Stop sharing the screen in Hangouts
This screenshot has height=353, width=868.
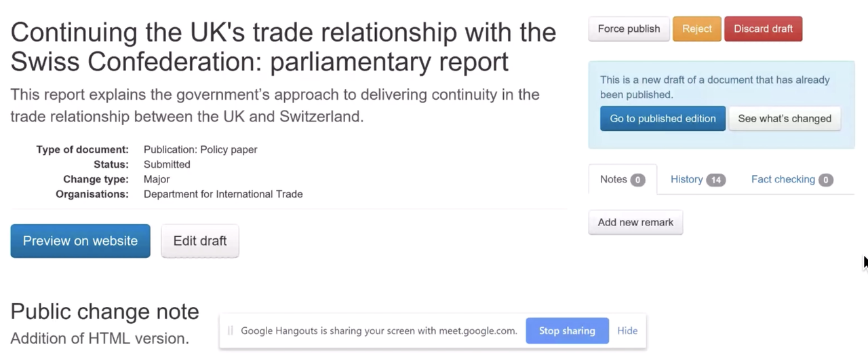point(567,331)
